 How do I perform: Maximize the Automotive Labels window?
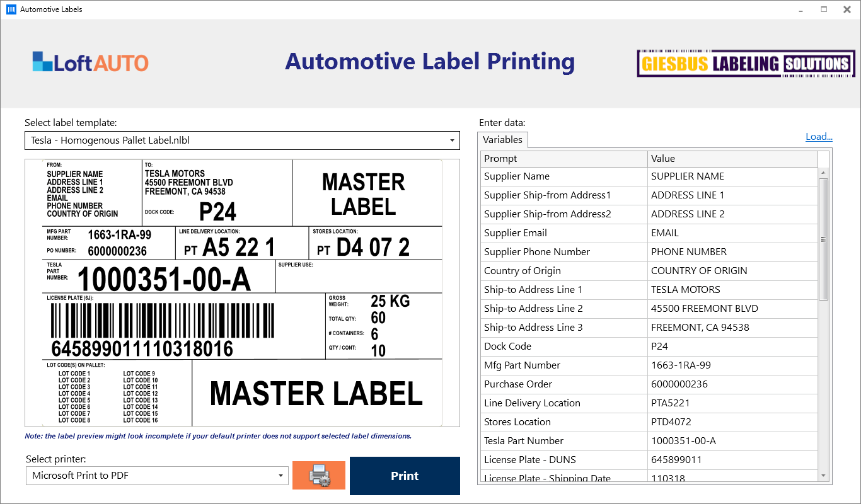tap(824, 9)
